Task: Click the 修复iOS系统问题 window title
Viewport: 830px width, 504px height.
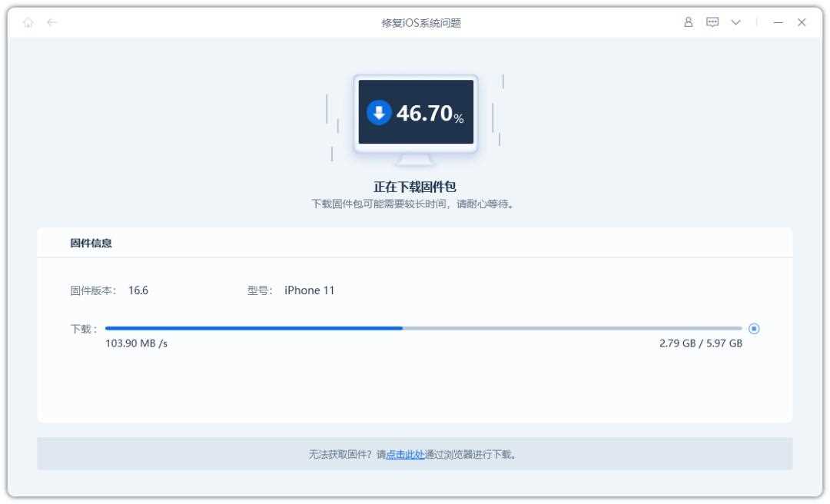Action: (x=415, y=23)
